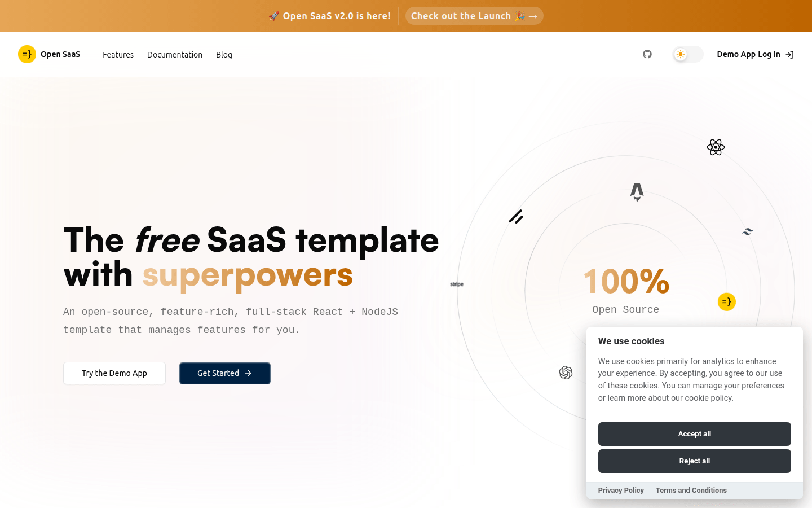This screenshot has height=508, width=812.
Task: Toggle the light/dark mode switch
Action: [x=688, y=54]
